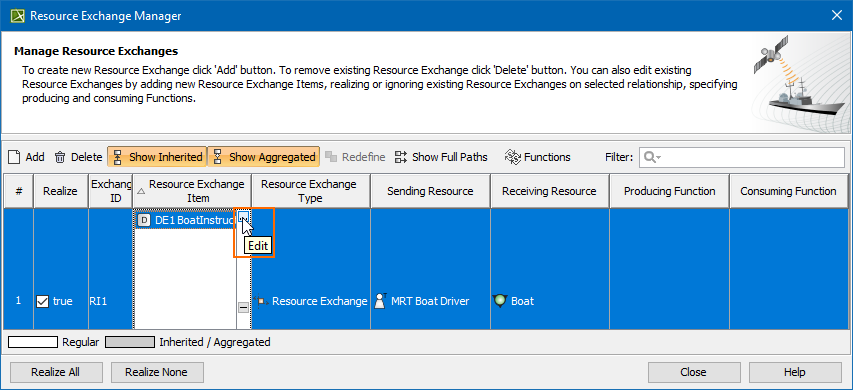Click the Close button at bottom
The image size is (853, 390).
coord(693,373)
